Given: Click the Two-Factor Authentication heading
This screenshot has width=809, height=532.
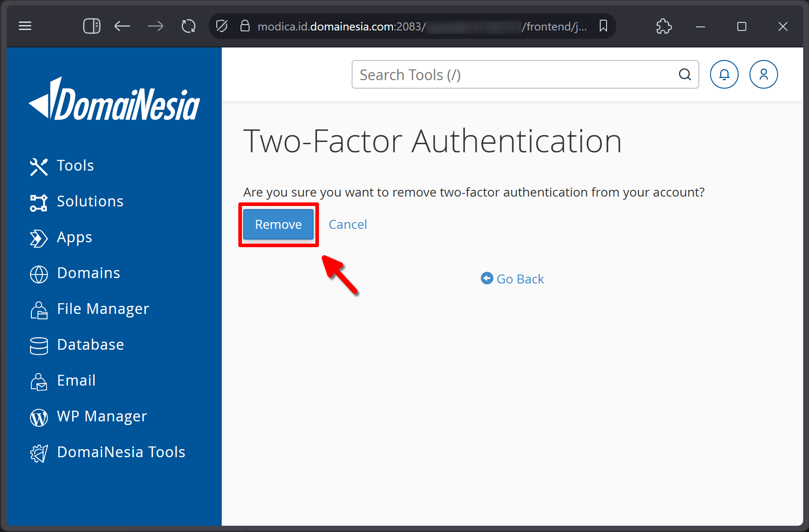Looking at the screenshot, I should pyautogui.click(x=432, y=141).
